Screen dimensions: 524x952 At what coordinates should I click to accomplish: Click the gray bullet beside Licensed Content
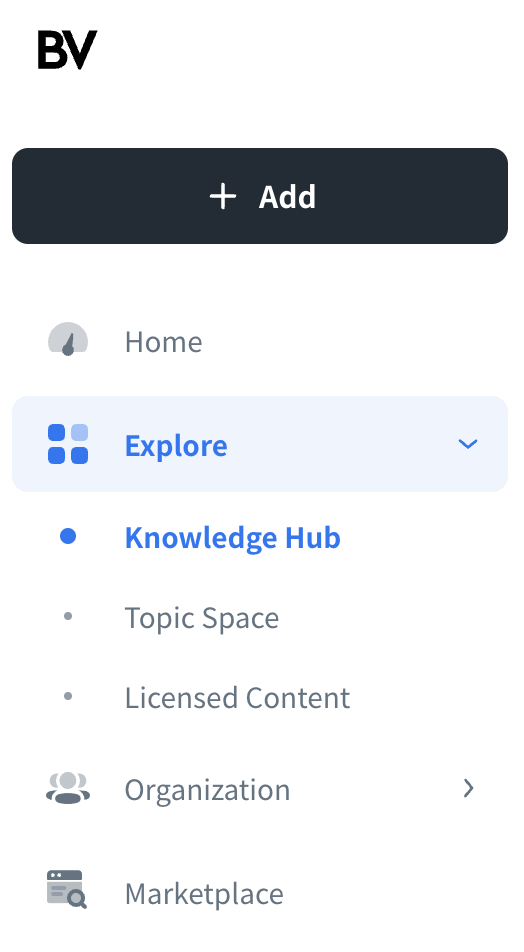point(68,696)
